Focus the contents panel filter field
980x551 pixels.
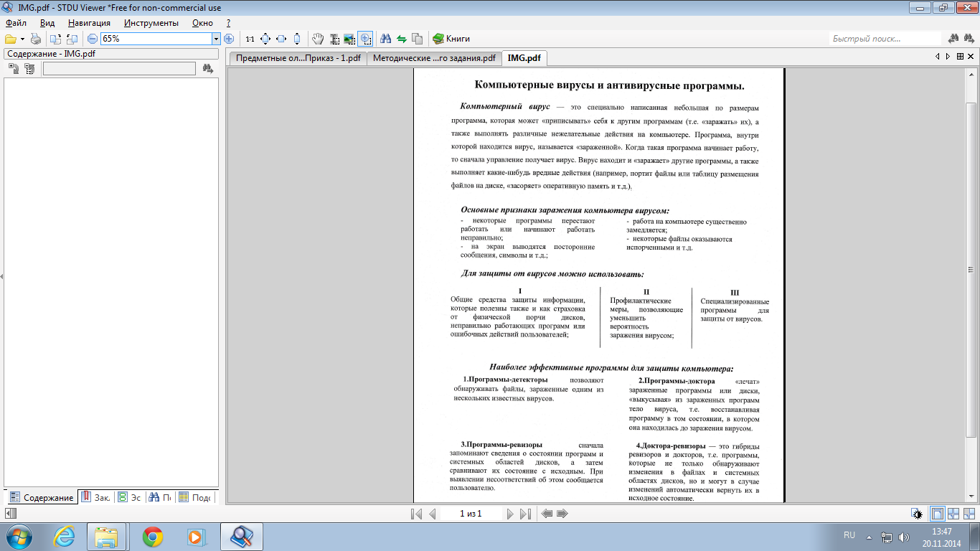pyautogui.click(x=119, y=69)
